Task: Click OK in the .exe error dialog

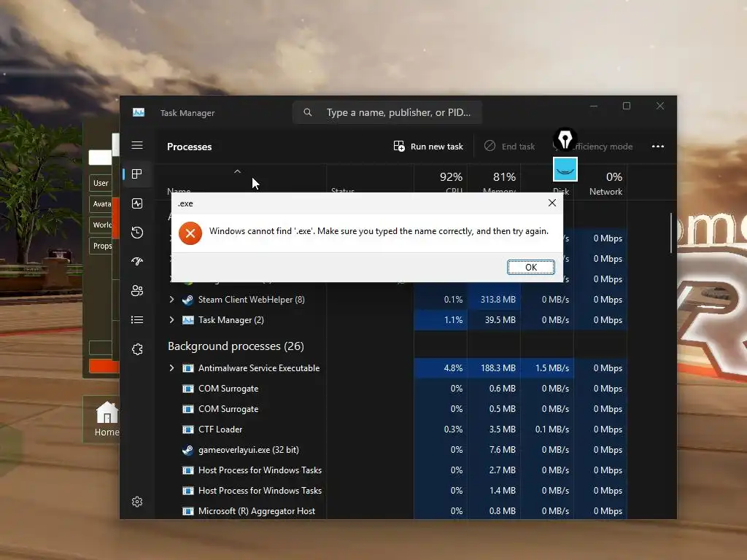Action: pyautogui.click(x=531, y=267)
